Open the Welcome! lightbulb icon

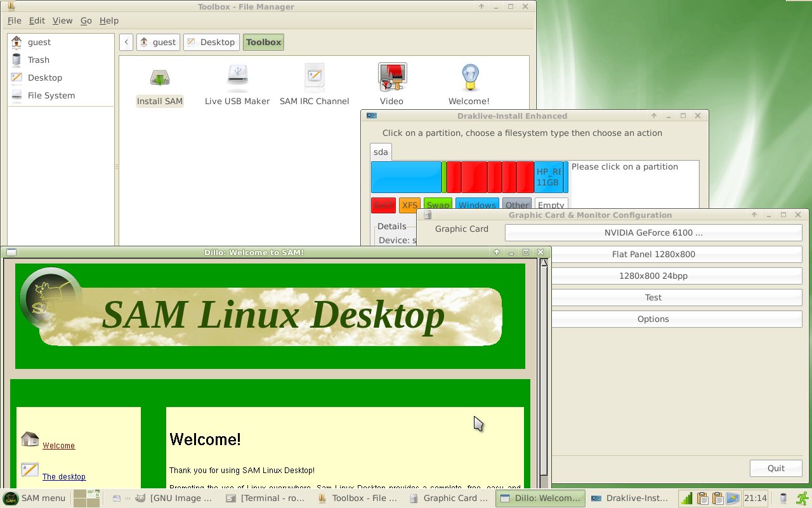tap(469, 77)
